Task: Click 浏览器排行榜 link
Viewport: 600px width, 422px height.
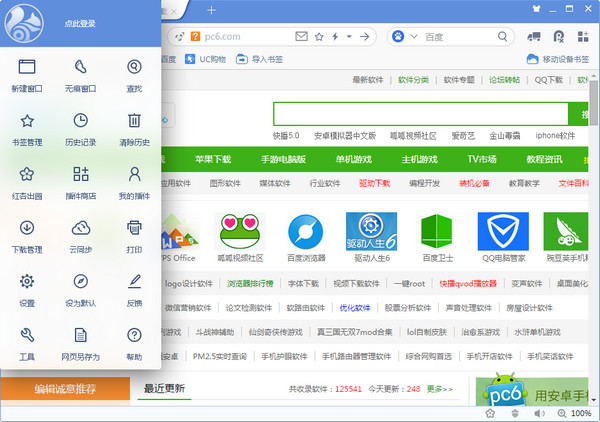Action: (250, 284)
